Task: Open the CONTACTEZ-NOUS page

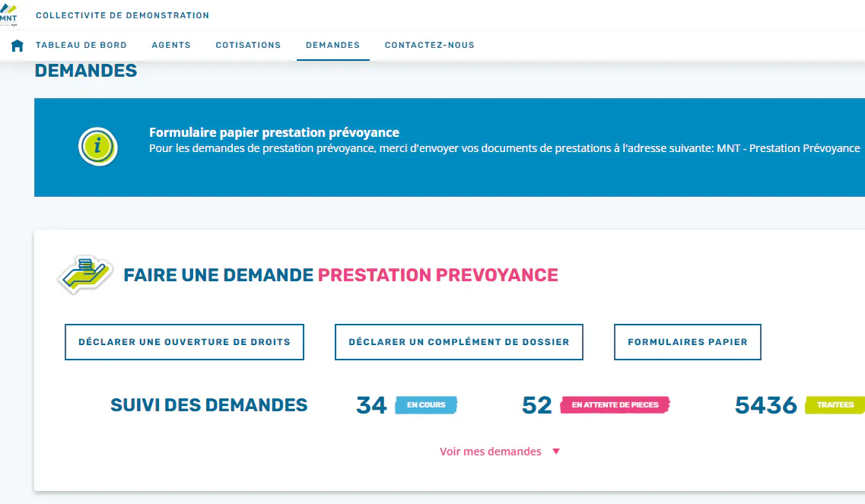Action: (x=429, y=45)
